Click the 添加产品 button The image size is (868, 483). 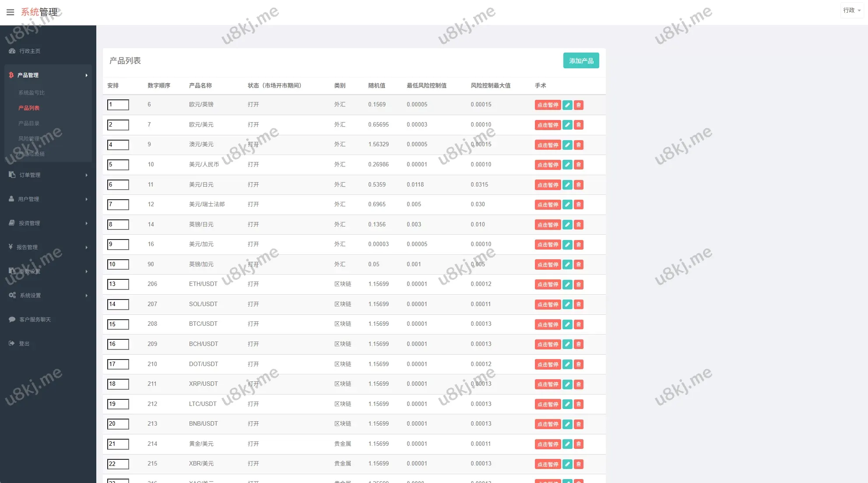point(581,61)
